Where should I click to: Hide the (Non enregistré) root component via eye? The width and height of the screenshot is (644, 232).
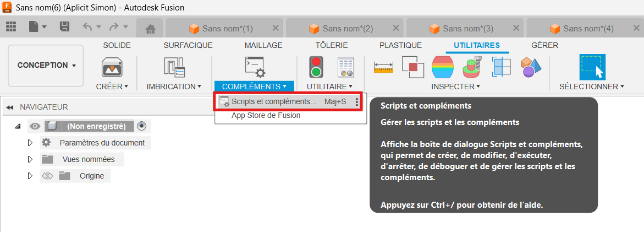click(35, 126)
